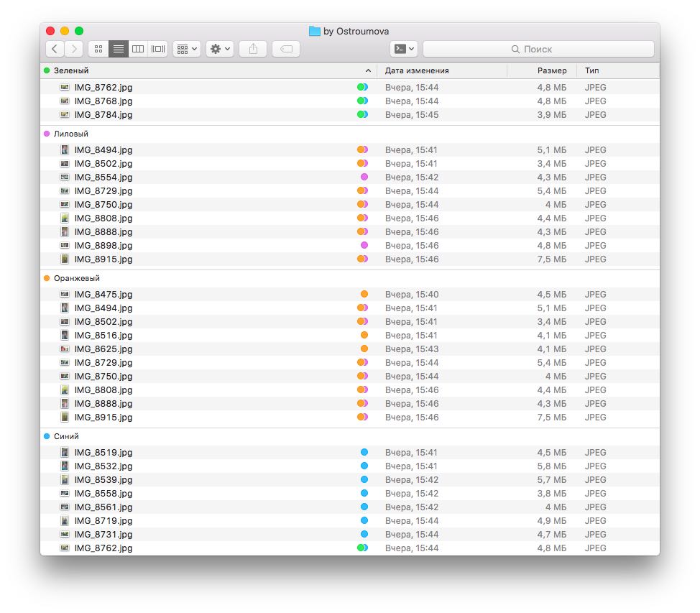
Task: Zoom the window with the green button
Action: tap(79, 31)
